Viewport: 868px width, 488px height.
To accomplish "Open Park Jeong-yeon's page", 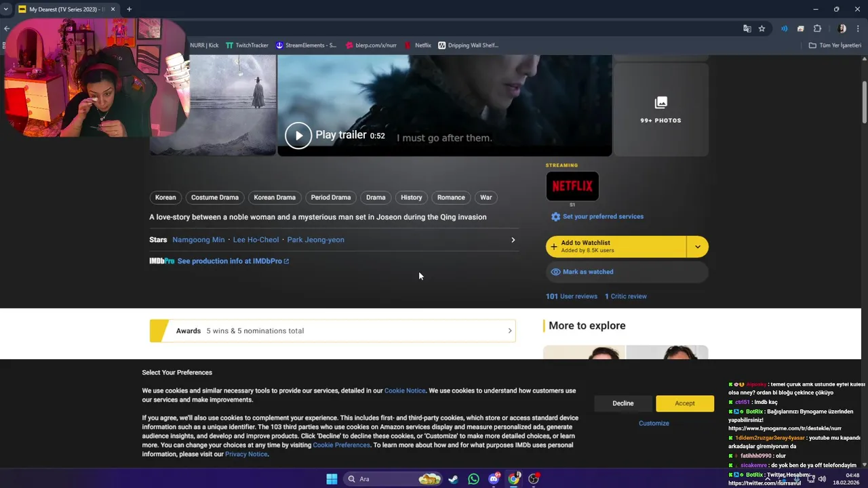I will (316, 240).
